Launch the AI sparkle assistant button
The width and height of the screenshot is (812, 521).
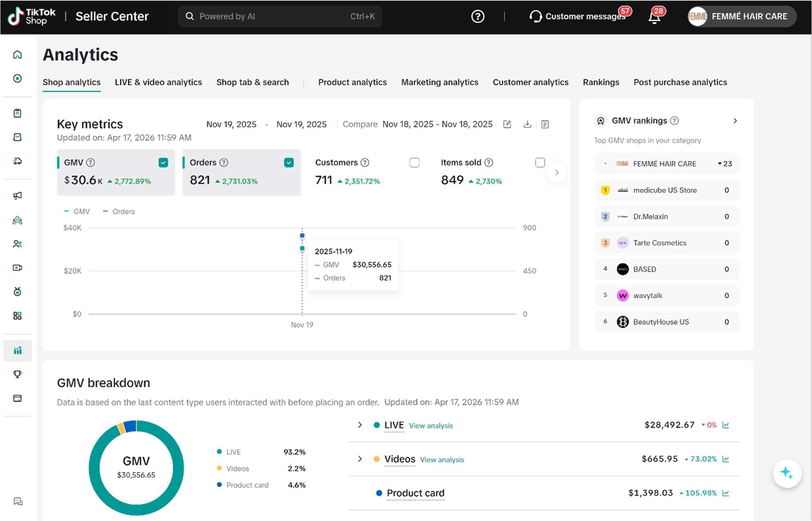point(787,473)
